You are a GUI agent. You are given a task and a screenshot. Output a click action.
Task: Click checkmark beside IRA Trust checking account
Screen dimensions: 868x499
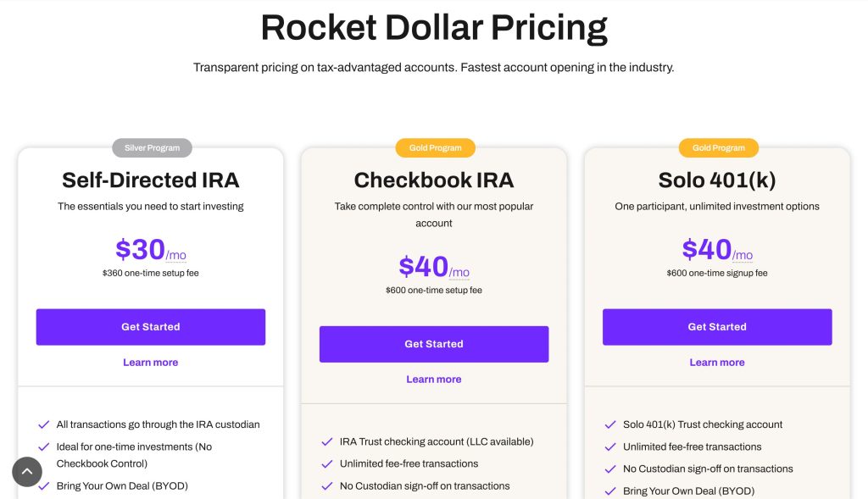(327, 441)
